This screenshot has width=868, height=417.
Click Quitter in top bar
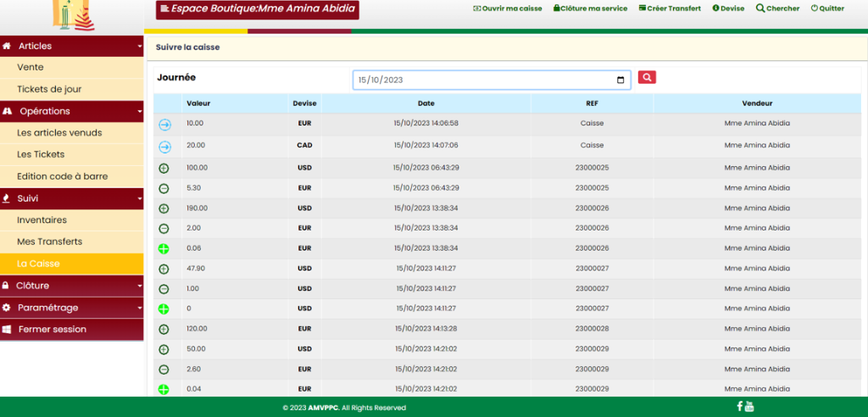(827, 8)
